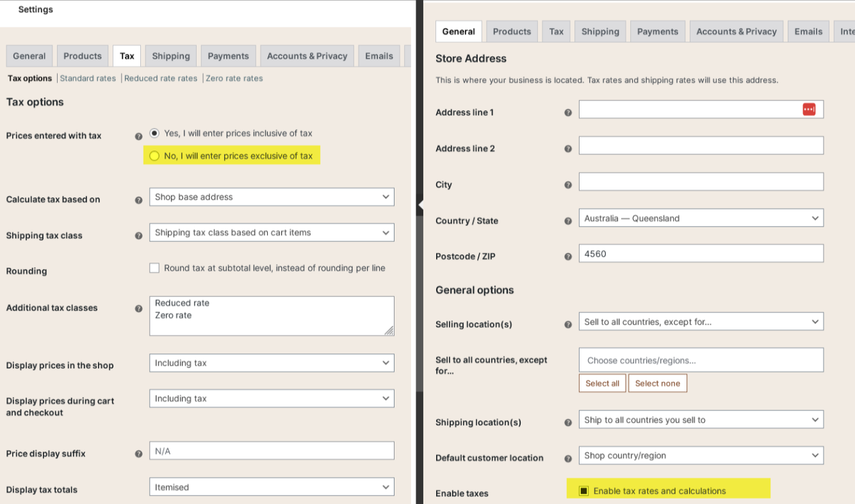
Task: Click help icon beside Prices entered with tax
Action: [x=138, y=136]
